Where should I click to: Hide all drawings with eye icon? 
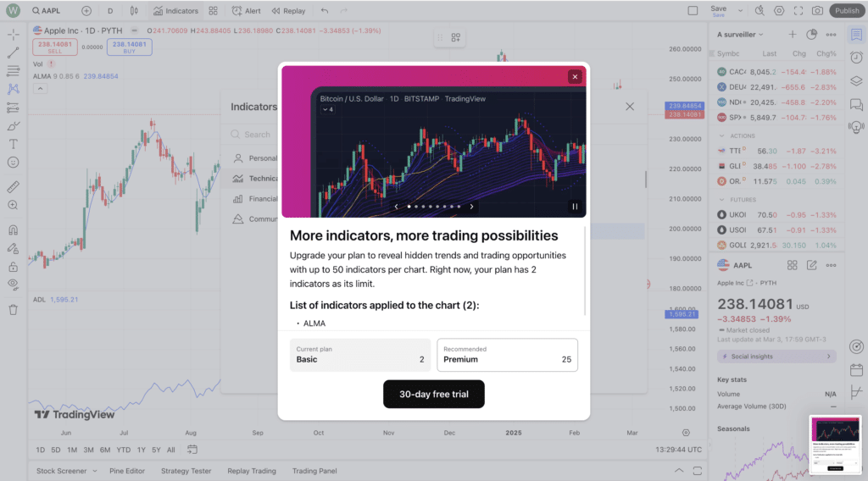coord(13,285)
